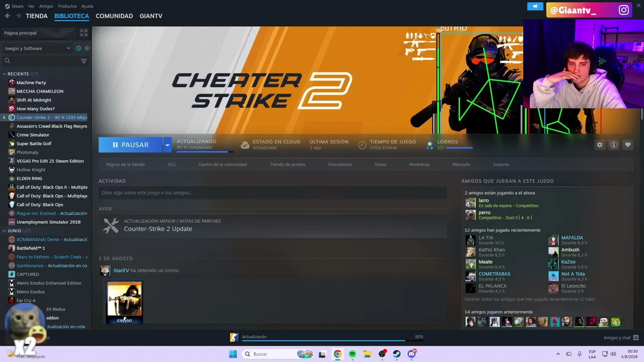Open the Soporte link
This screenshot has height=362, width=644.
501,164
